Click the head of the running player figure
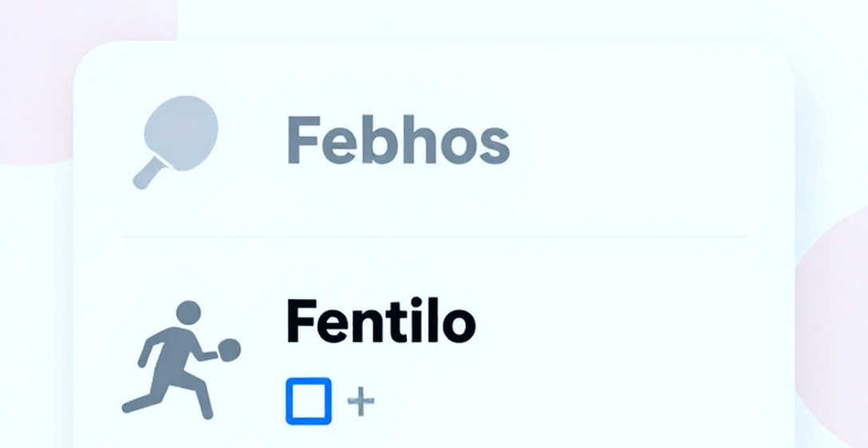Viewport: 868px width, 448px height. (188, 313)
